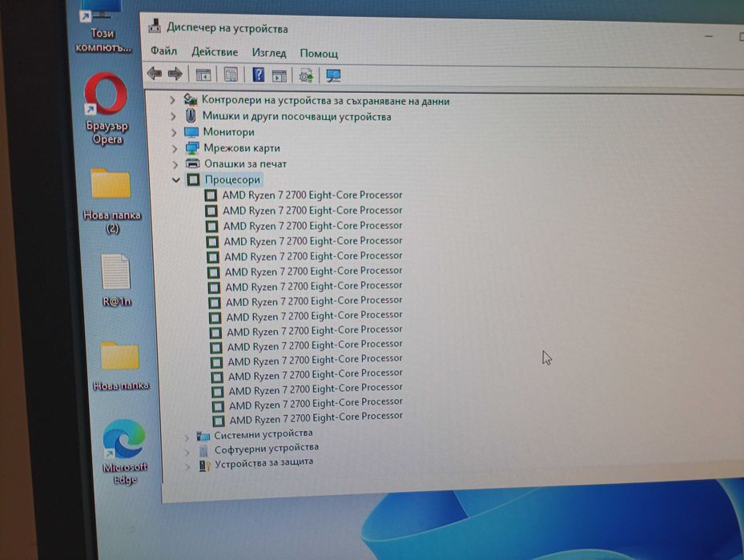Screen dimensions: 744x560
Task: Expand the Системни устройства node
Action: [x=187, y=437]
